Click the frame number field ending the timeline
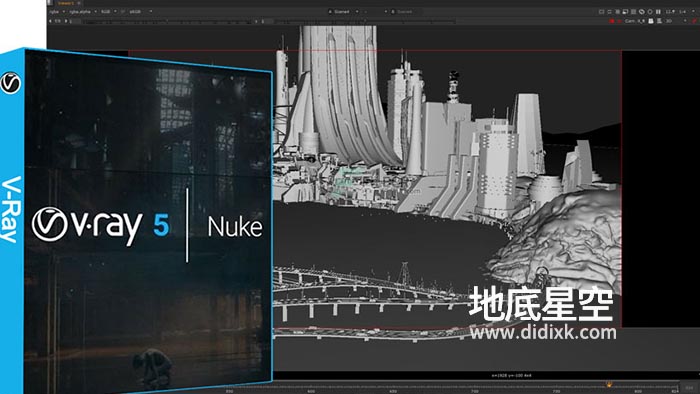 point(690,388)
